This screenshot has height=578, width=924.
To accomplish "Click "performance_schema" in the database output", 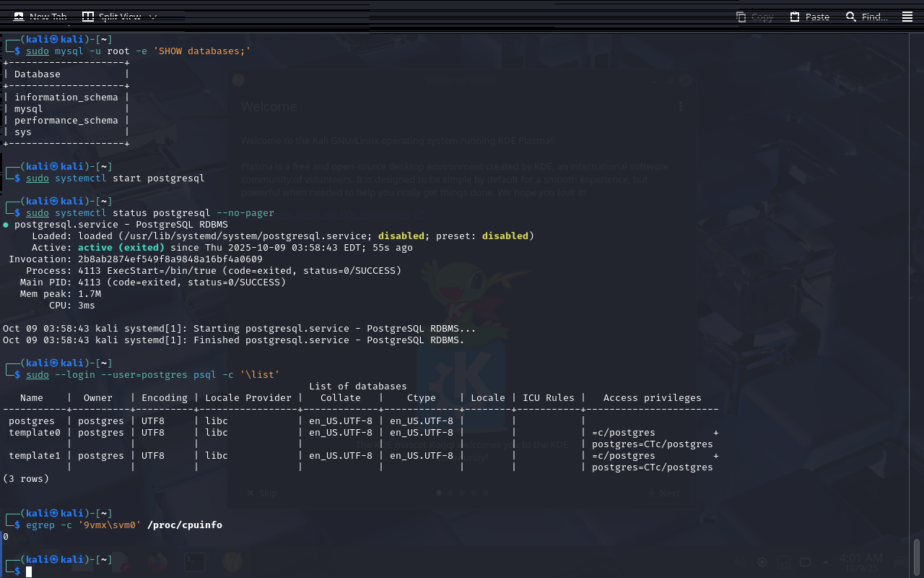I will (x=66, y=121).
